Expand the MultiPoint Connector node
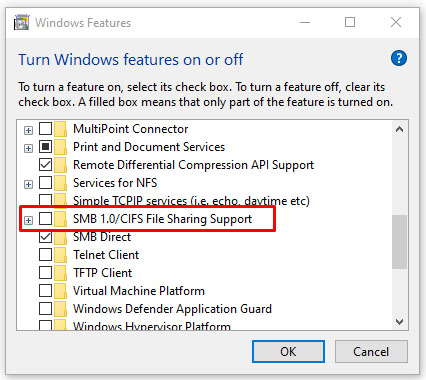Image resolution: width=426 pixels, height=380 pixels. [x=29, y=130]
